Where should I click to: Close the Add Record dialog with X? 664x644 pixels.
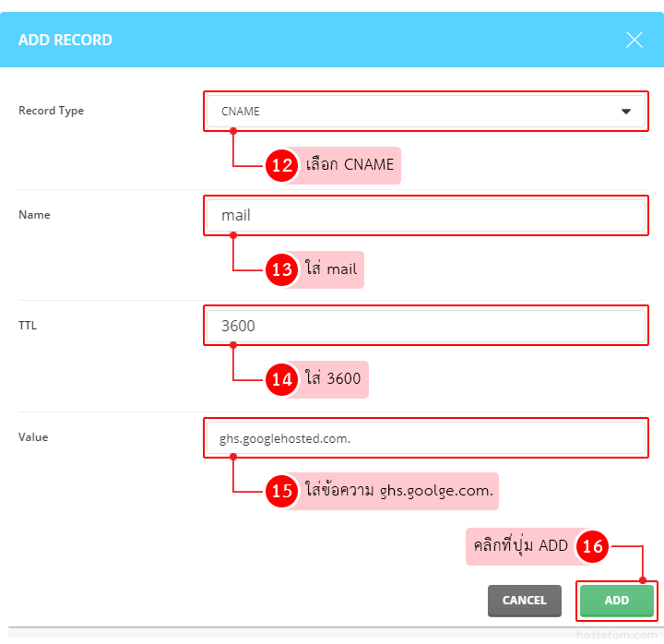pos(634,40)
